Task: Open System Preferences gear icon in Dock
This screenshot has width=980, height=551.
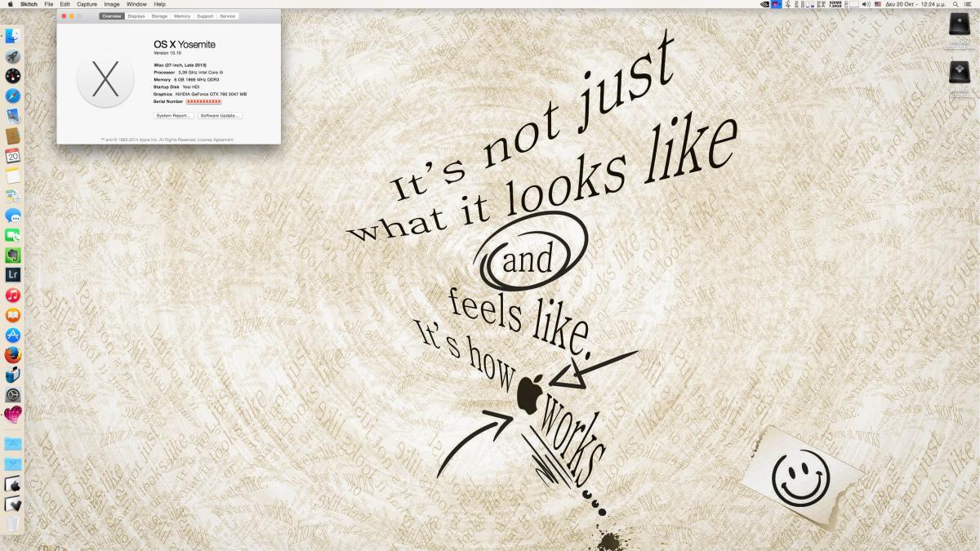Action: pyautogui.click(x=12, y=395)
